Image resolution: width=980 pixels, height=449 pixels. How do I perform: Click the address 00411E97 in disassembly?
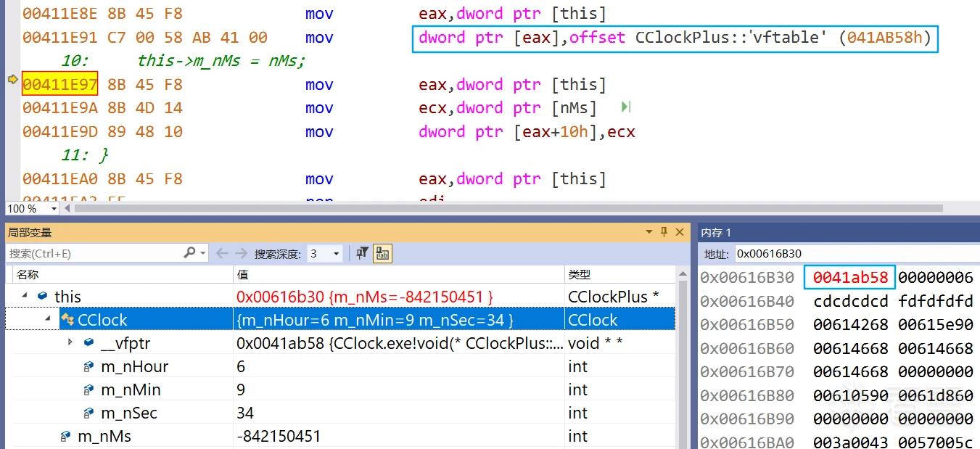(59, 85)
